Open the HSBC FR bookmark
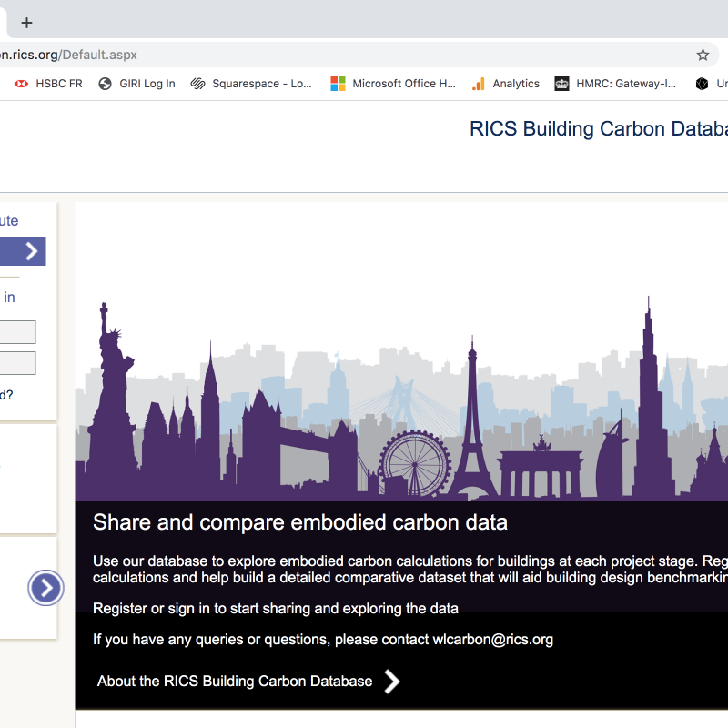Image resolution: width=728 pixels, height=728 pixels. (49, 84)
